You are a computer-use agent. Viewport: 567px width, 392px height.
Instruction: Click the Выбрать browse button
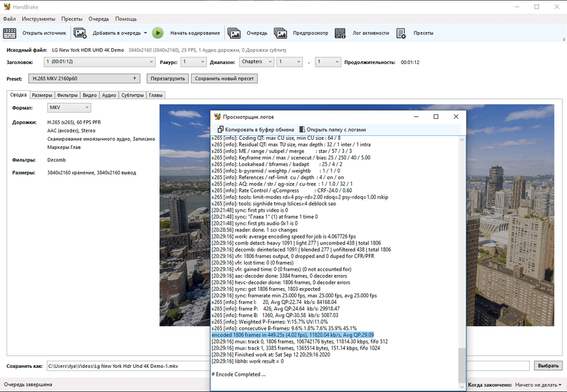[547, 366]
